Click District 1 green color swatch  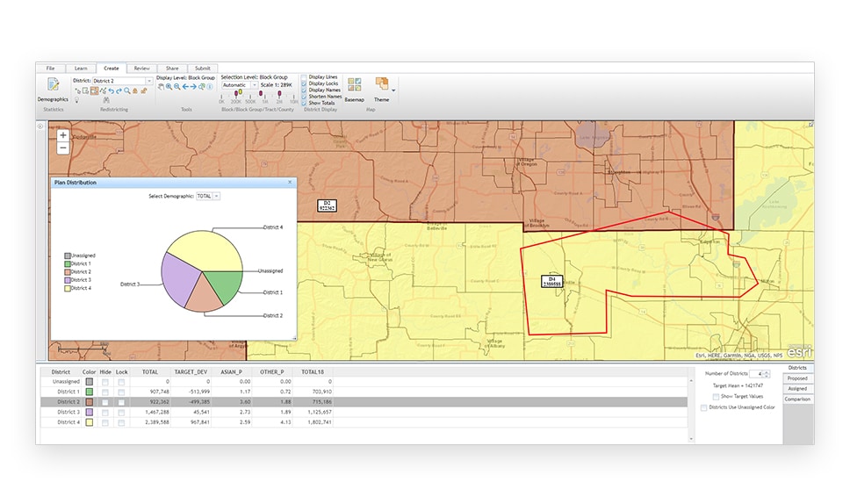[89, 392]
